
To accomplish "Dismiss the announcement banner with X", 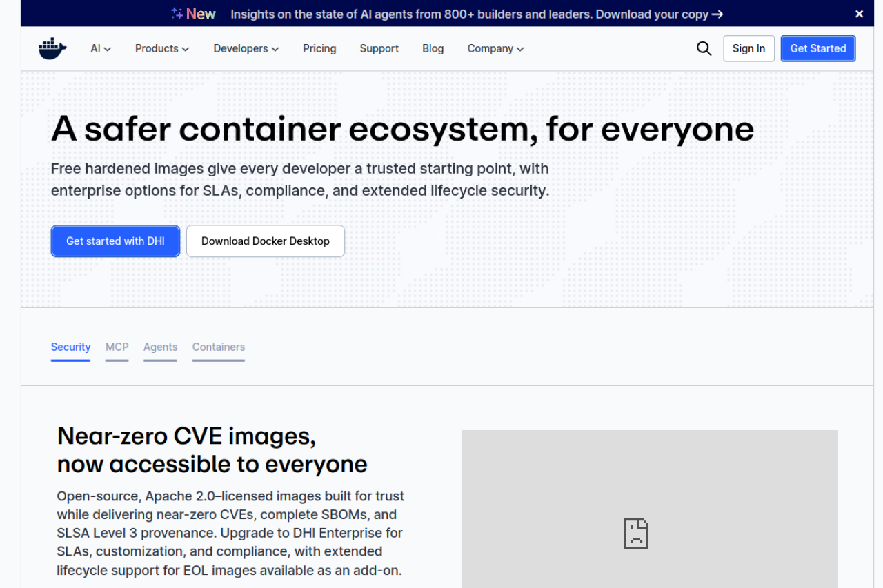I will tap(859, 14).
